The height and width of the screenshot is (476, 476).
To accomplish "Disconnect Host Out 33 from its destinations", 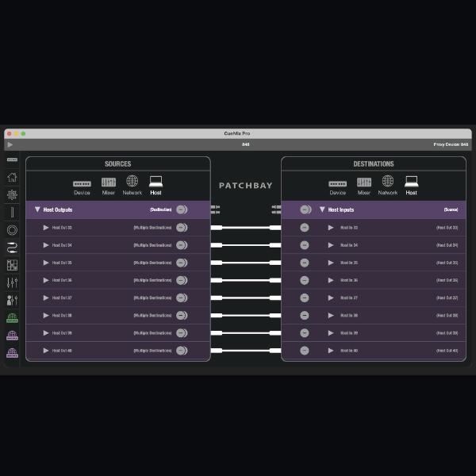I will (x=182, y=228).
